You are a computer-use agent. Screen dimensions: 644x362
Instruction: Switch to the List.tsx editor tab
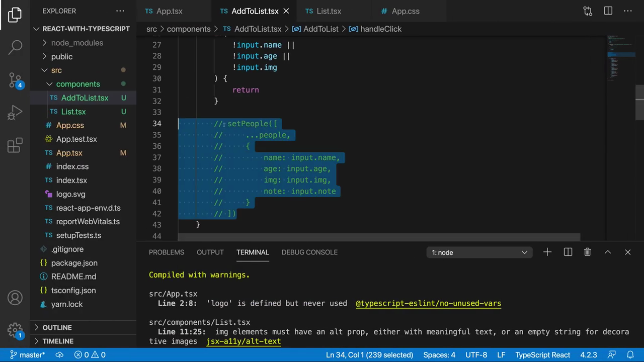pyautogui.click(x=329, y=11)
